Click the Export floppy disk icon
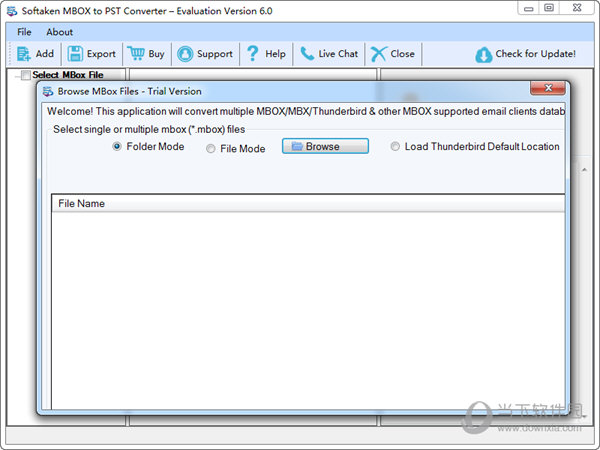Screen dimensions: 600x450 (x=75, y=54)
